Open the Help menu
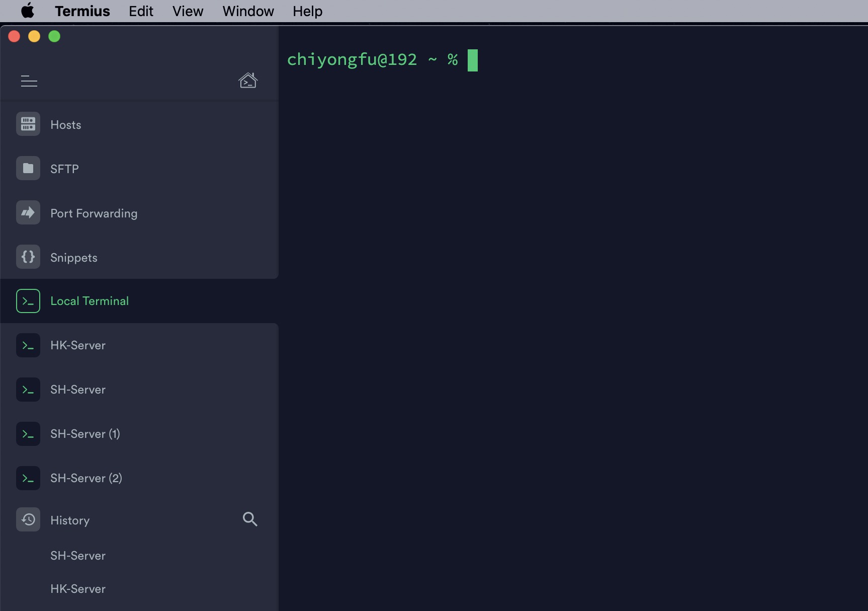 coord(307,11)
